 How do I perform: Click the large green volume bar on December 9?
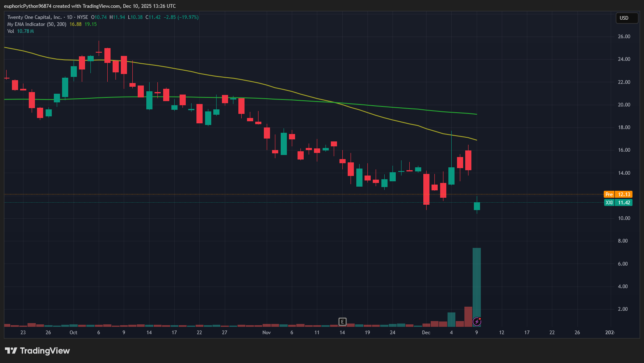click(477, 284)
